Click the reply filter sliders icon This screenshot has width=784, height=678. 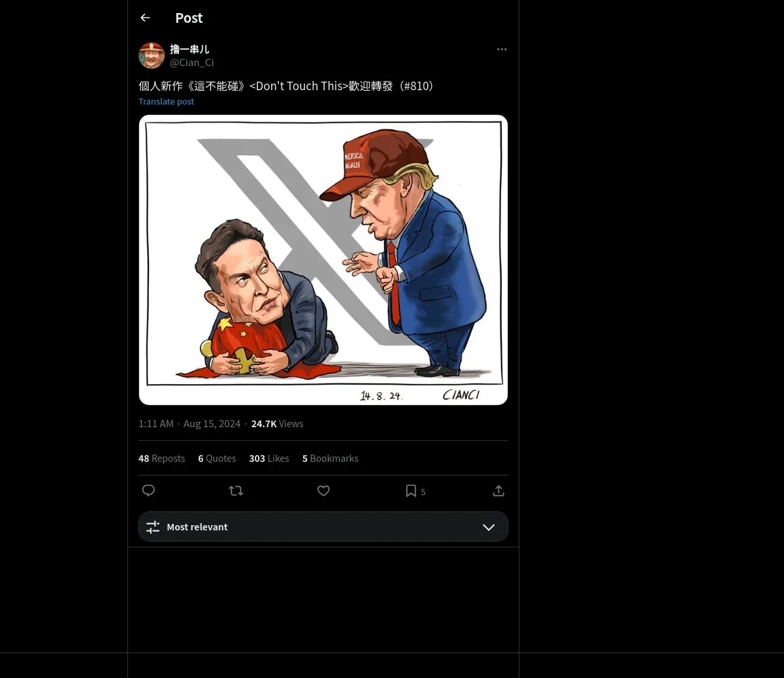[x=153, y=527]
